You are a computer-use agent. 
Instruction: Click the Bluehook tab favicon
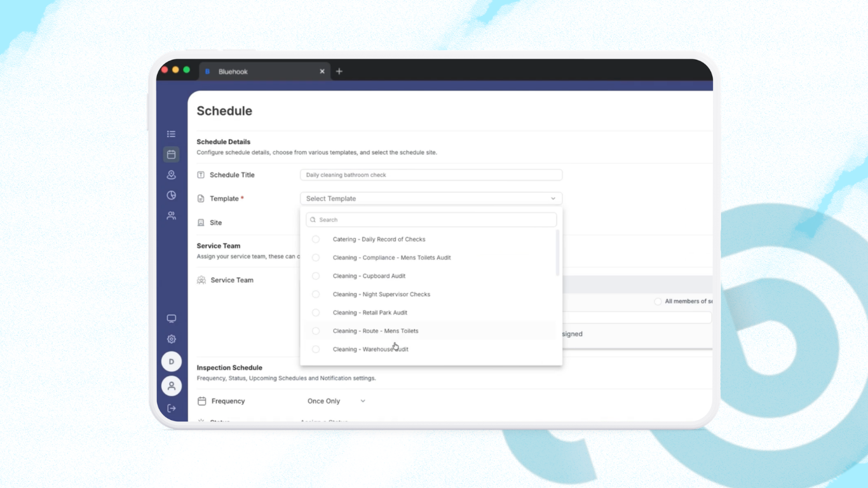[207, 71]
